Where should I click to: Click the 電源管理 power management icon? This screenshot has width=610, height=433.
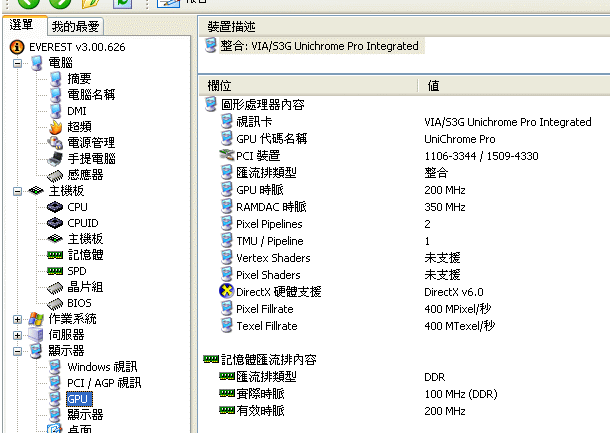(x=55, y=143)
